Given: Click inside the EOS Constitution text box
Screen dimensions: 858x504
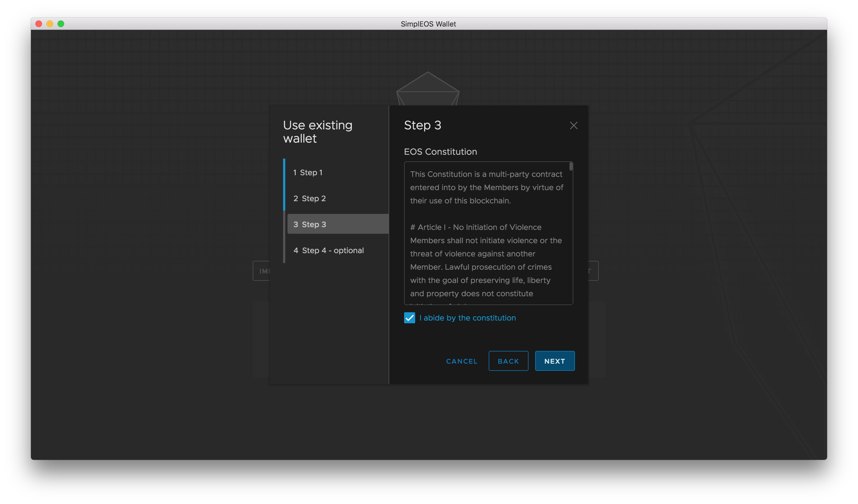Looking at the screenshot, I should pyautogui.click(x=488, y=233).
